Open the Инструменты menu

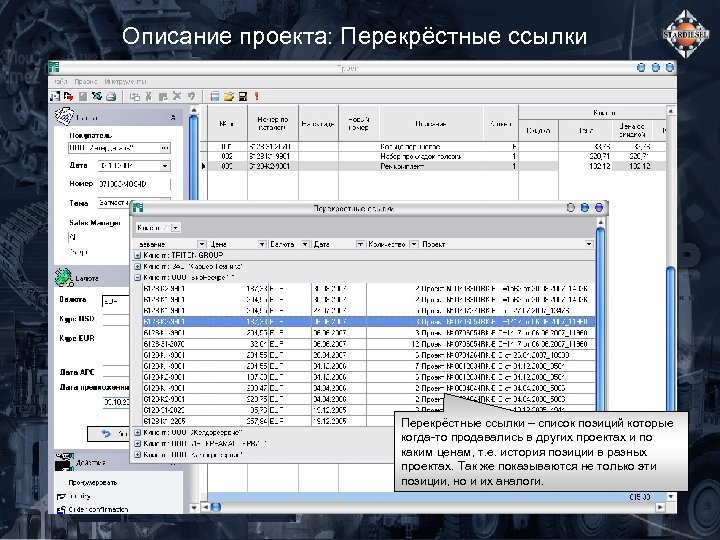125,82
